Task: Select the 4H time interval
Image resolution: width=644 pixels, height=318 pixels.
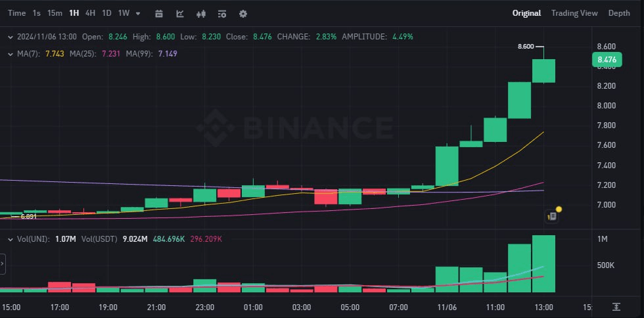Action: click(x=91, y=13)
